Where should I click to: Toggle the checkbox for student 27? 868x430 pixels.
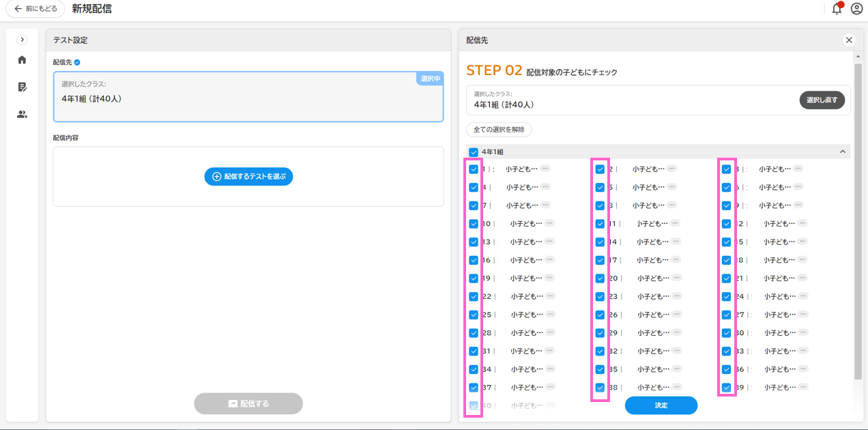727,315
